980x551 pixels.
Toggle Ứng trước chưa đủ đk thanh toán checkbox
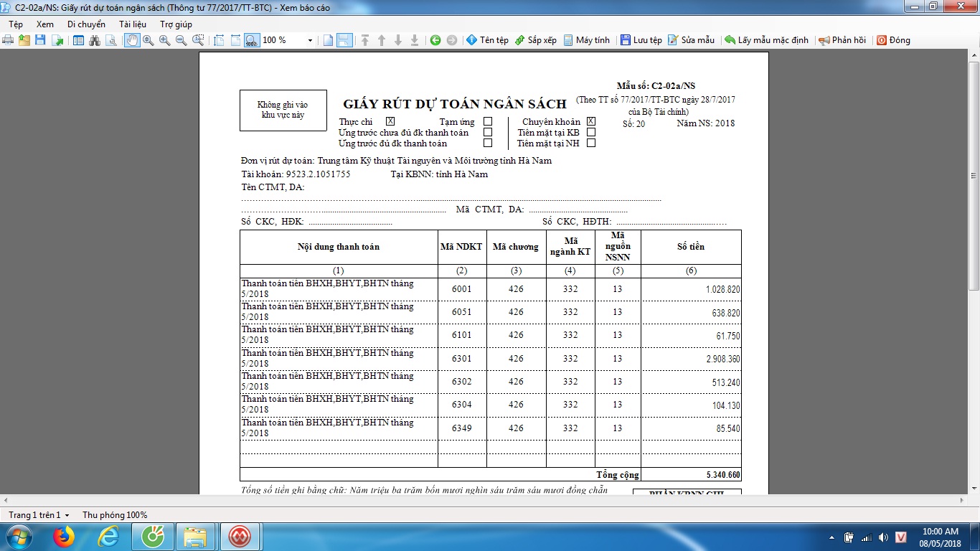click(x=488, y=132)
